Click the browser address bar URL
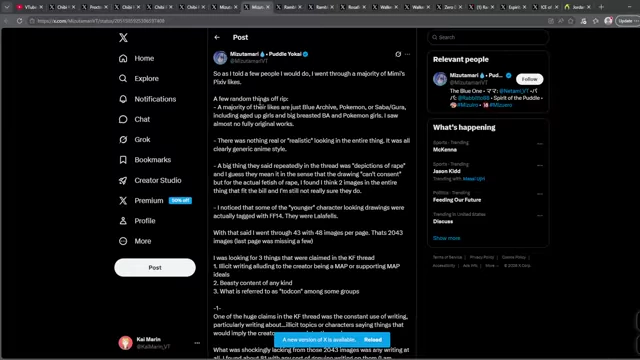This screenshot has width=640, height=360. click(101, 21)
